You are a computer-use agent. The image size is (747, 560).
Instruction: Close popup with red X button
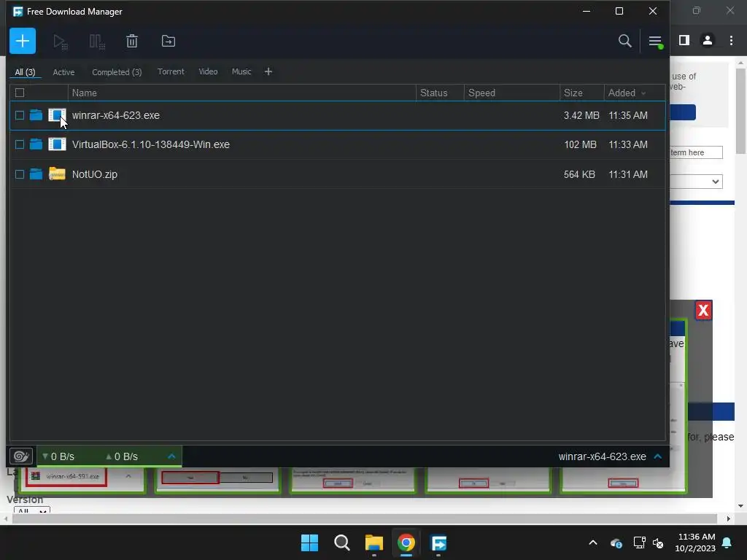click(703, 311)
